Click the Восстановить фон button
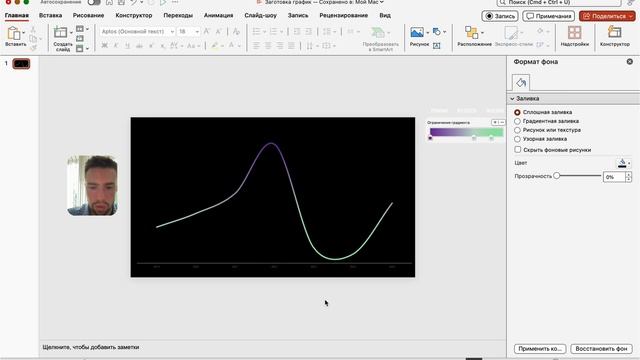The height and width of the screenshot is (360, 640). pos(601,349)
